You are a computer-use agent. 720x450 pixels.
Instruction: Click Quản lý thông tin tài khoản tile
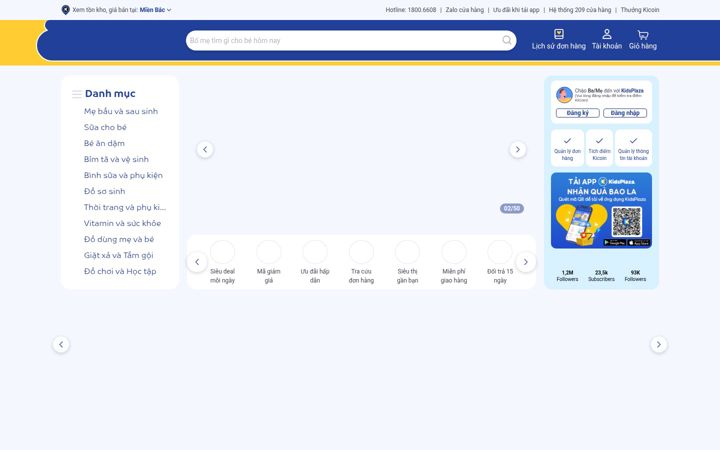point(634,148)
